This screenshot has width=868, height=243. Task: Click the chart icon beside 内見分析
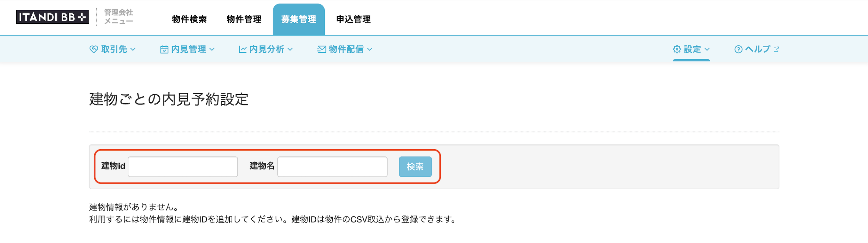[x=243, y=50]
